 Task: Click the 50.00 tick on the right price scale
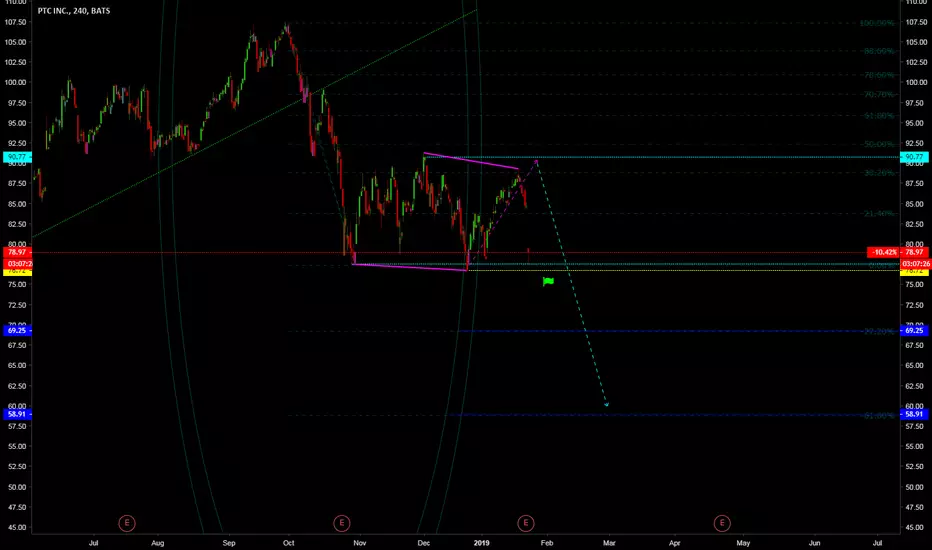click(916, 487)
